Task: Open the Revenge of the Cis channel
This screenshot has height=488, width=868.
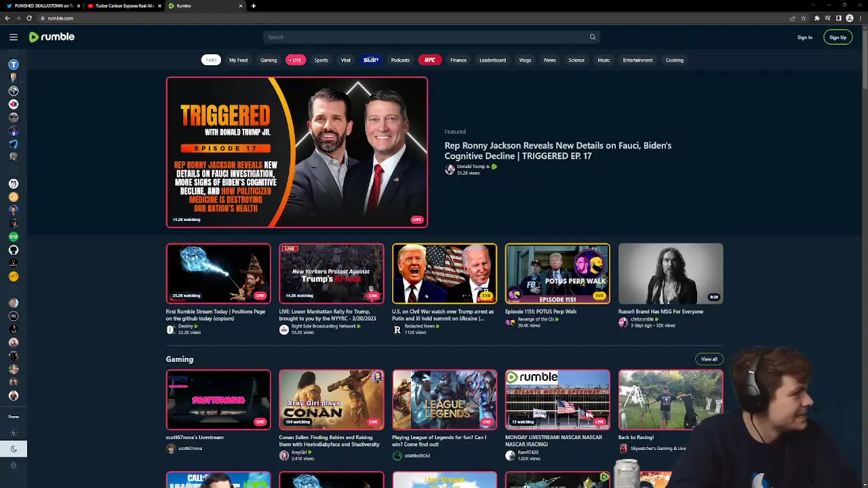Action: [537, 319]
